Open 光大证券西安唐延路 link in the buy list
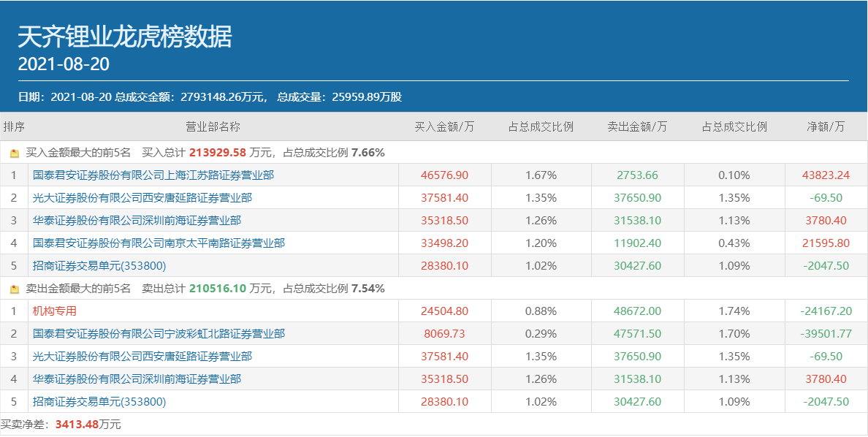Viewport: 868px width, 437px height. click(x=142, y=198)
